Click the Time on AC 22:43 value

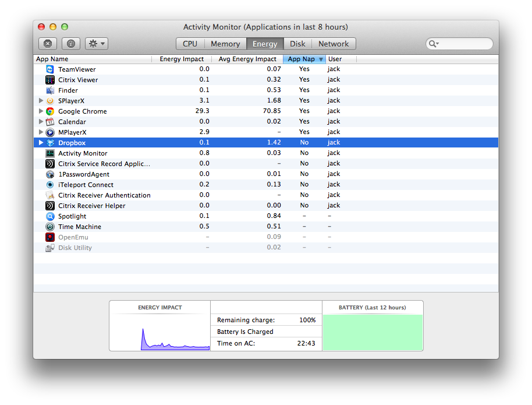(x=306, y=343)
